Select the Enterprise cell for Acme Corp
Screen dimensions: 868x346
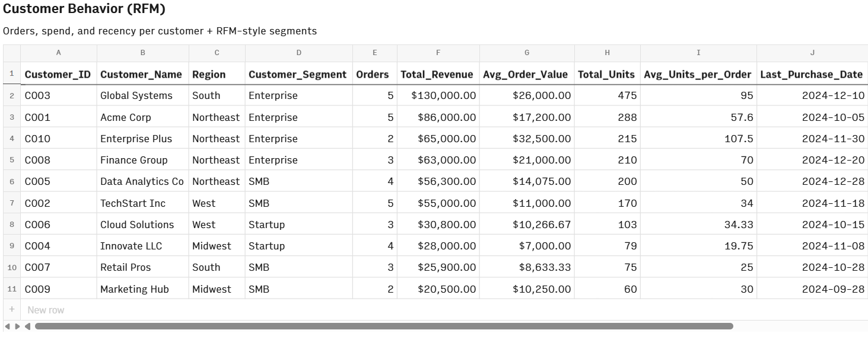(x=299, y=117)
